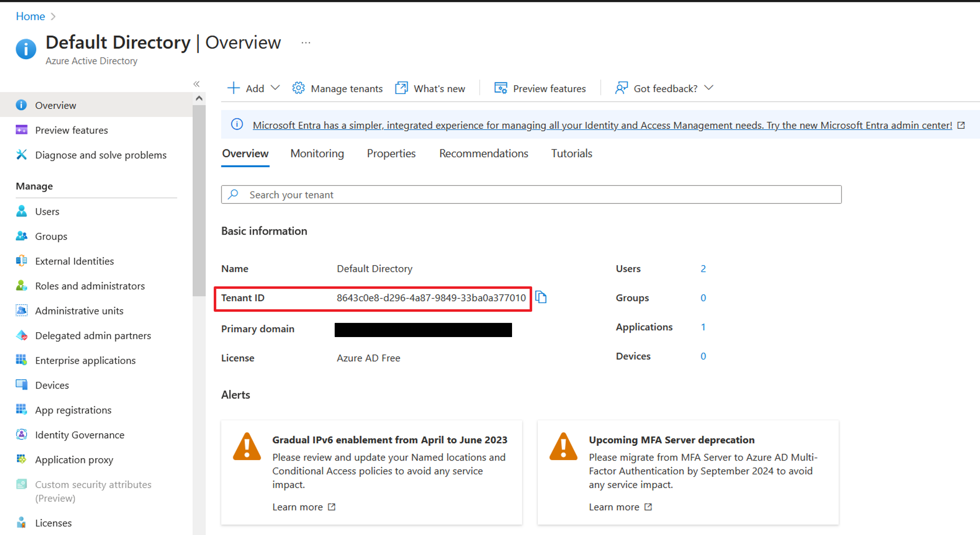Image resolution: width=980 pixels, height=535 pixels.
Task: Open Manage tenants from the toolbar
Action: (x=337, y=88)
